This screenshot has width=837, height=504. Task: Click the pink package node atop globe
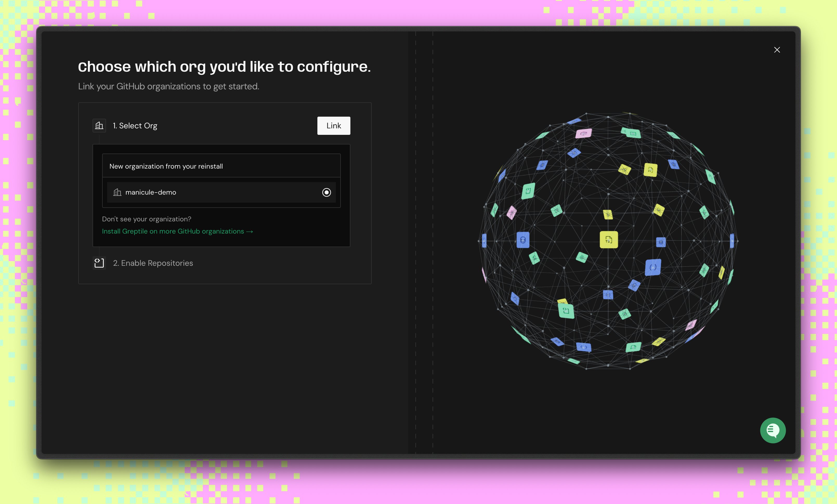click(x=584, y=133)
